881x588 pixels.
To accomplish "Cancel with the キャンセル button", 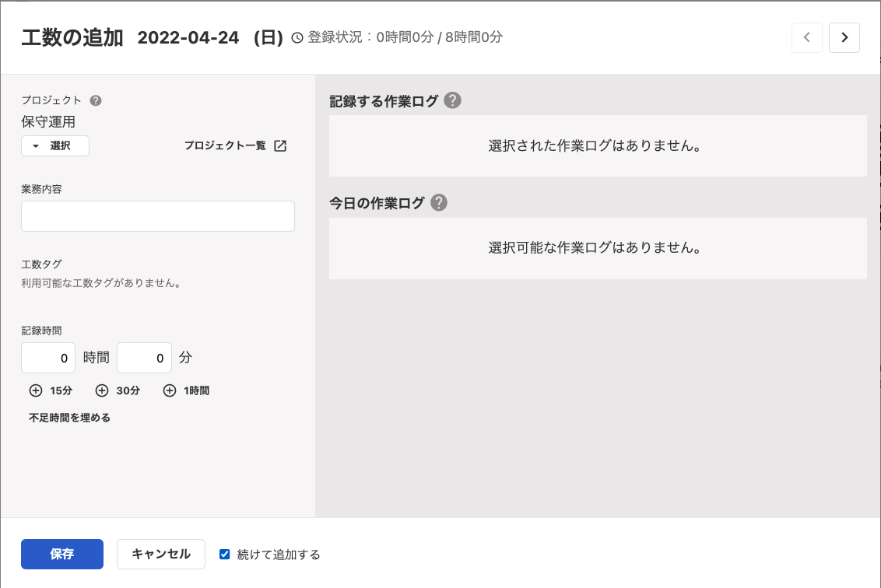I will (x=161, y=555).
